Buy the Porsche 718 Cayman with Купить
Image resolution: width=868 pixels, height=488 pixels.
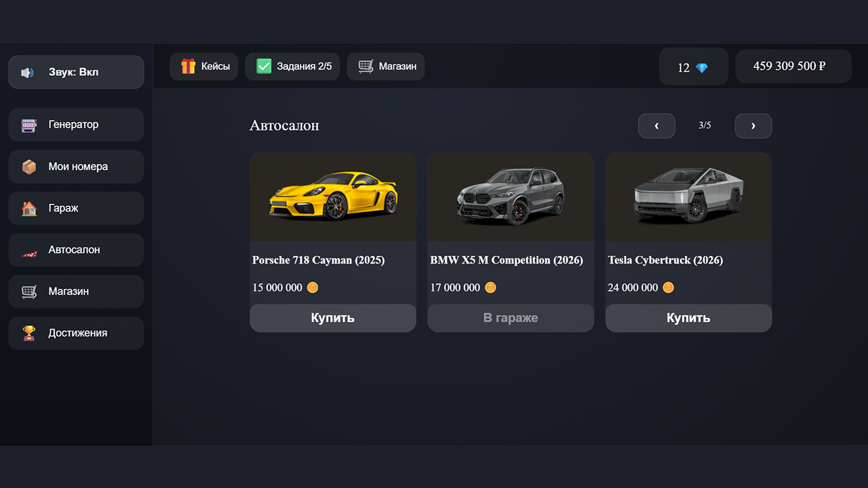click(333, 318)
